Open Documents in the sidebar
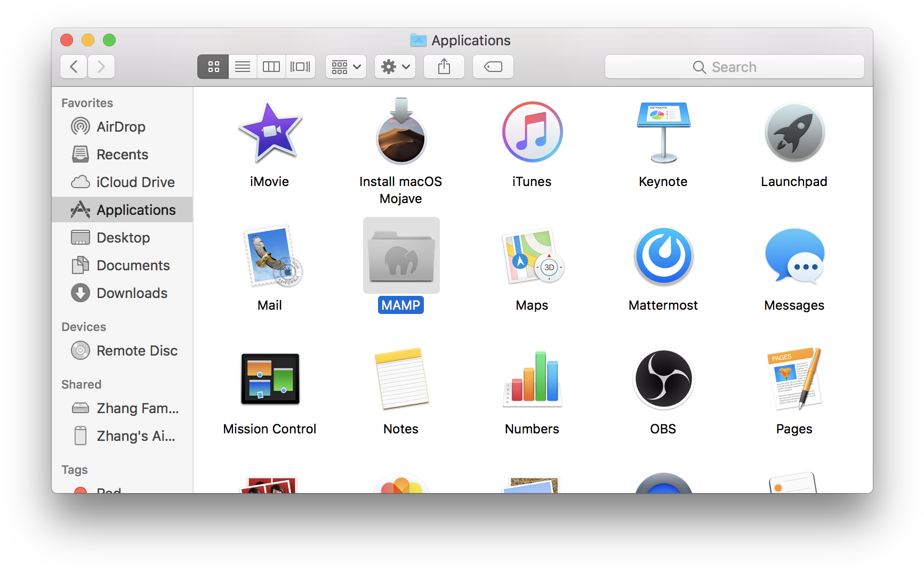This screenshot has width=924, height=572. pyautogui.click(x=122, y=265)
